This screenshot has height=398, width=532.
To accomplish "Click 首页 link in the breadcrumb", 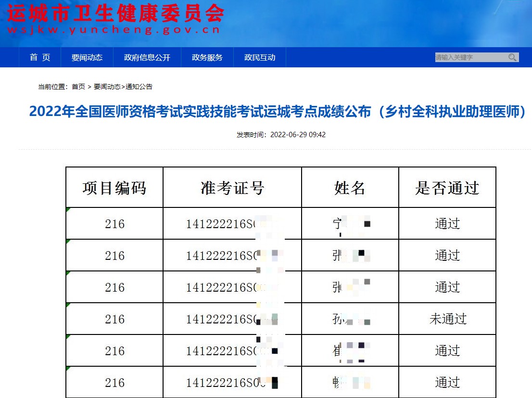I will (78, 87).
